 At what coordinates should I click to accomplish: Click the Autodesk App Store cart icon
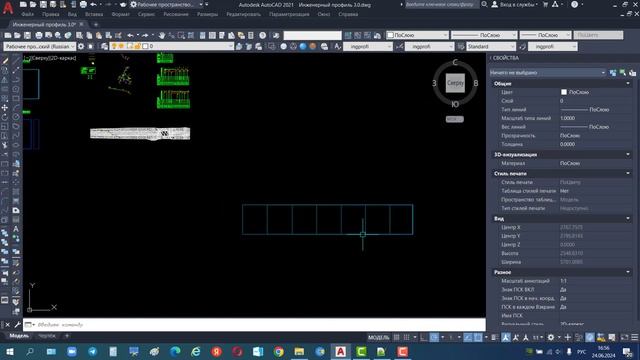tap(545, 4)
